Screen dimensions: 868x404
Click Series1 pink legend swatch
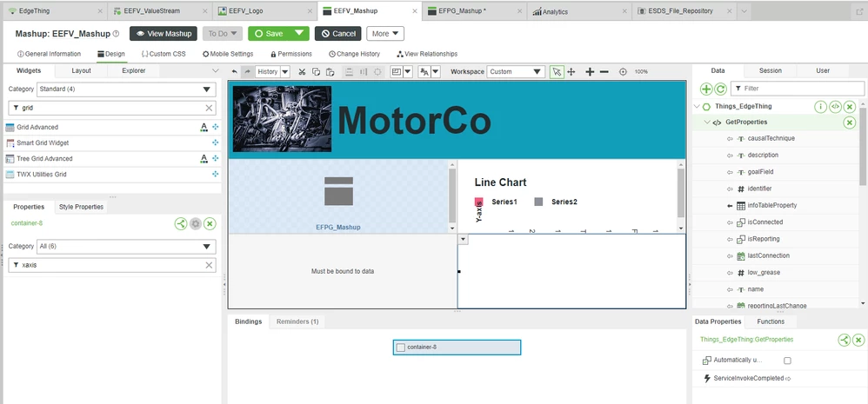(x=479, y=202)
